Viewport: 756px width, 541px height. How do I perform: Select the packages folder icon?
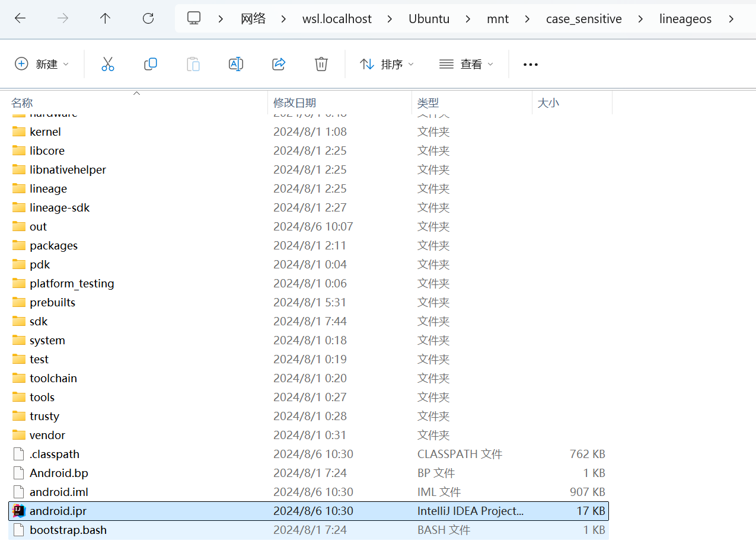click(19, 245)
